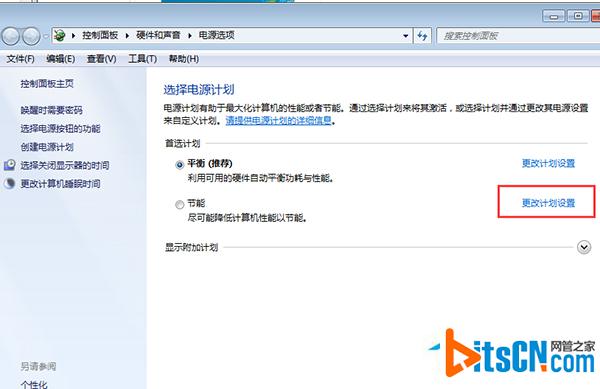Open 选择关闭显示器的时间 link
The width and height of the screenshot is (600, 389).
tap(65, 165)
